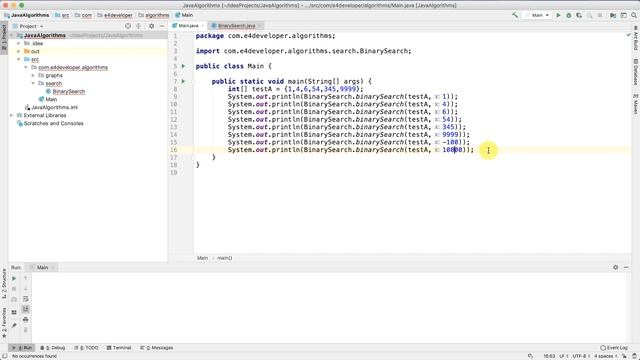Open the Project view mode dropdown

click(28, 26)
